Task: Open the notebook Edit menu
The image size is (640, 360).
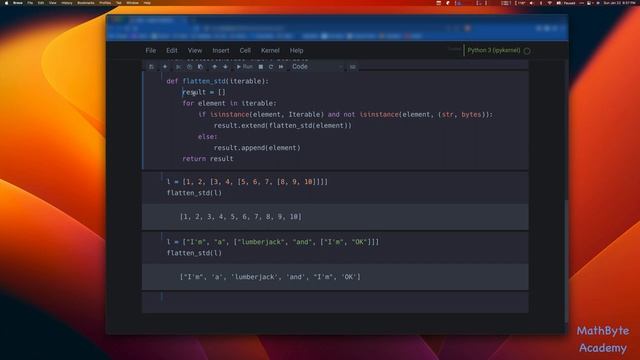Action: coord(172,51)
